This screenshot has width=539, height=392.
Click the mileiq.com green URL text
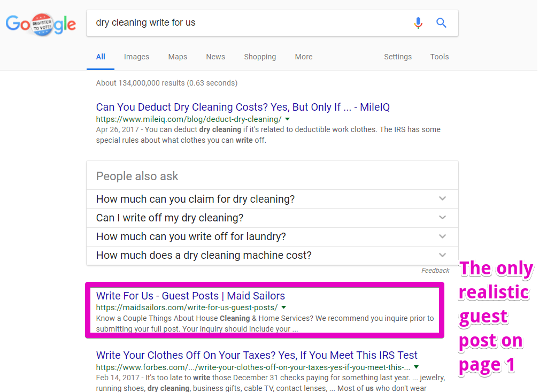click(x=189, y=119)
